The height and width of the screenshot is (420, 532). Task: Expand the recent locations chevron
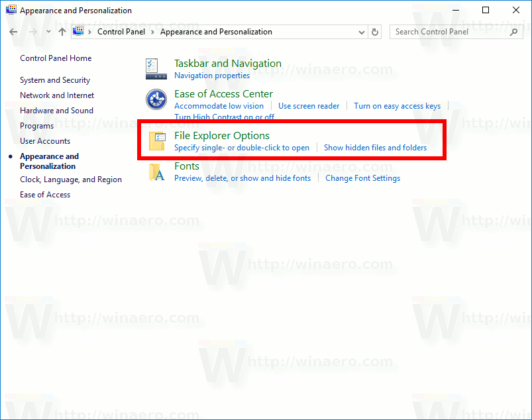(x=48, y=31)
